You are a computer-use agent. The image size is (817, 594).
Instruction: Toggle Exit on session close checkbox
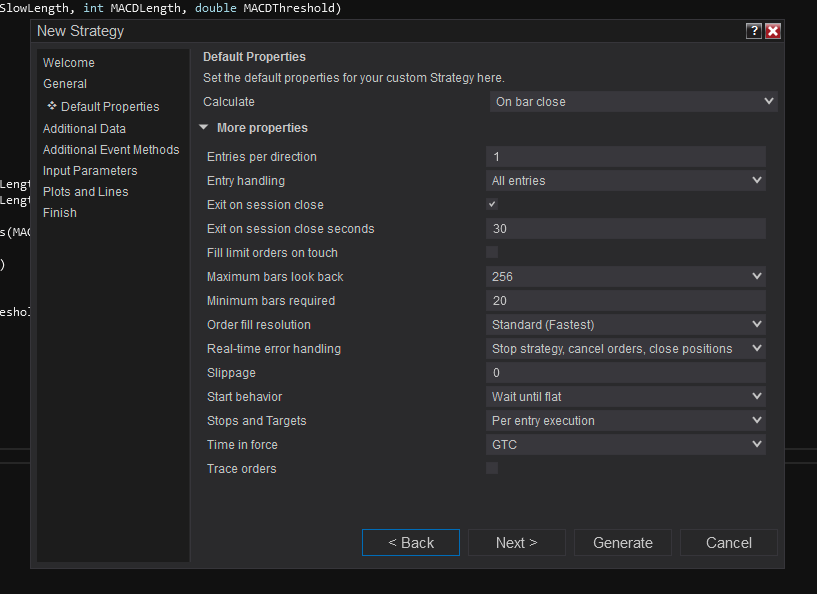click(x=492, y=205)
